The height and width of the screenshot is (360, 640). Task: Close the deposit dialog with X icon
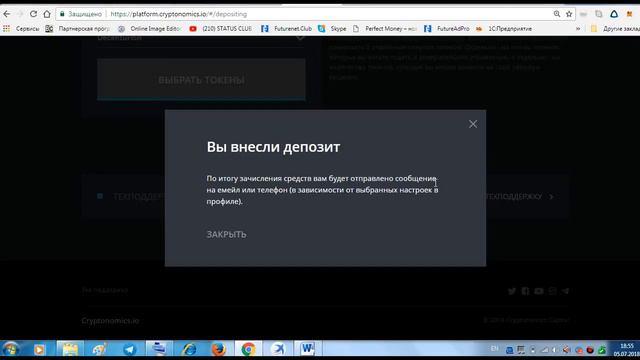click(x=473, y=124)
